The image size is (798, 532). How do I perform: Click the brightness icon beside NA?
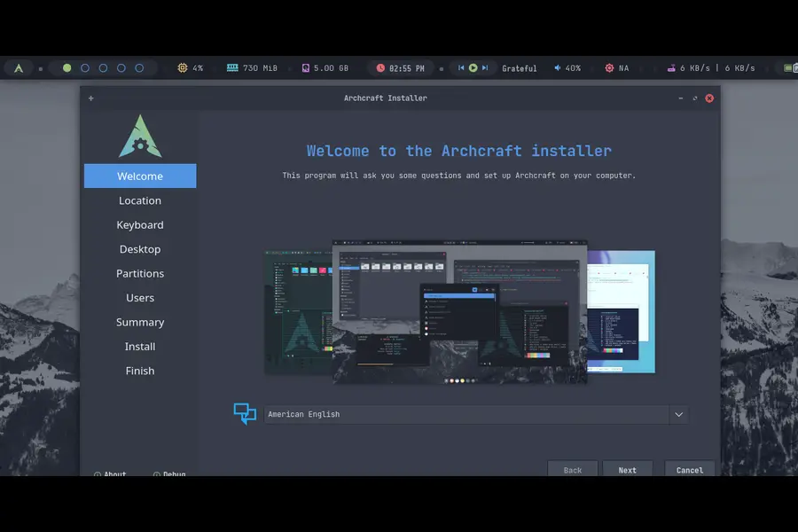tap(609, 67)
